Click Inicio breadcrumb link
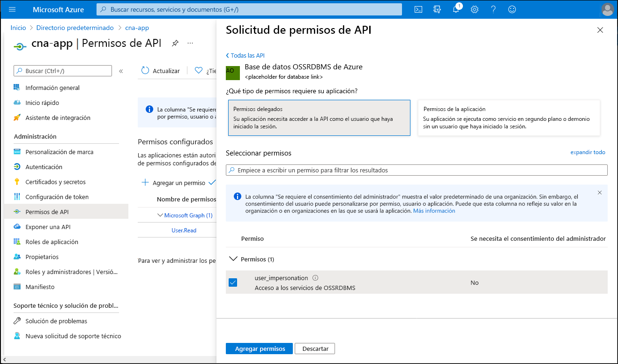 [18, 28]
